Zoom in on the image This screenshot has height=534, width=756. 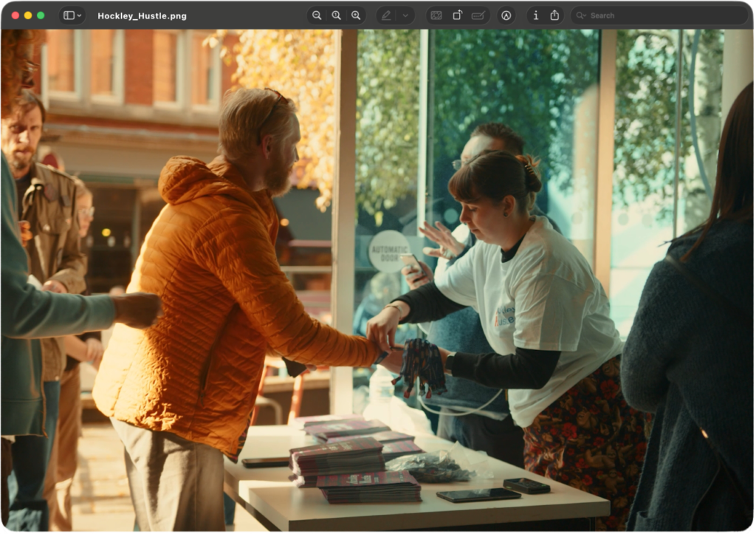click(356, 16)
